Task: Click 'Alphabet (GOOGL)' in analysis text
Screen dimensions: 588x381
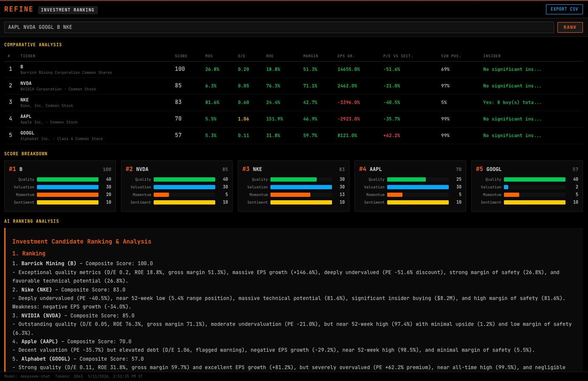Action: click(46, 359)
